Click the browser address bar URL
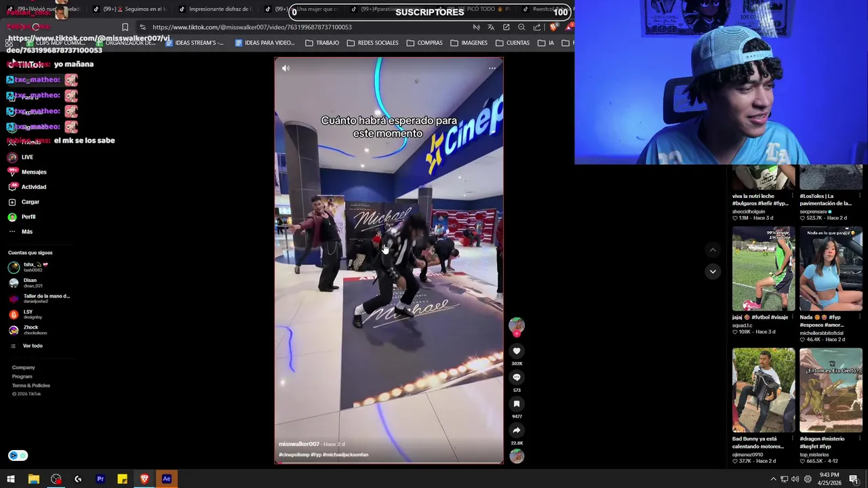Image resolution: width=868 pixels, height=488 pixels. [252, 27]
